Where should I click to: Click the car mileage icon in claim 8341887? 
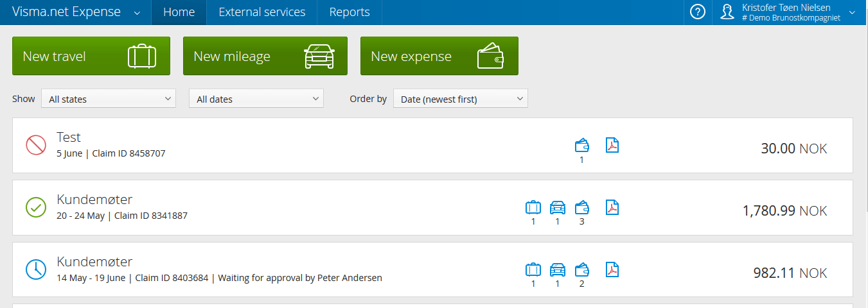(x=558, y=207)
